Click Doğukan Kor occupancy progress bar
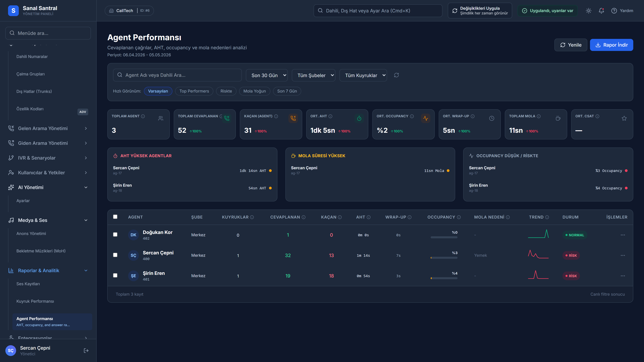Viewport: 644px width, 362px height. [444, 237]
